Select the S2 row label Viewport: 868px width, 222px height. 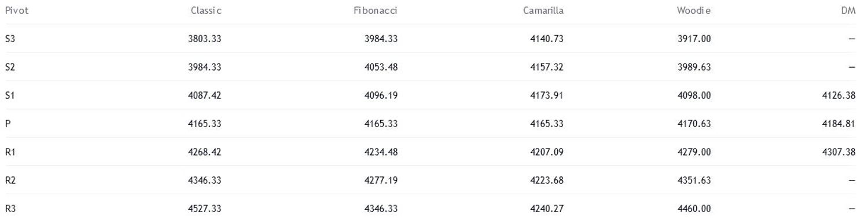click(x=10, y=67)
